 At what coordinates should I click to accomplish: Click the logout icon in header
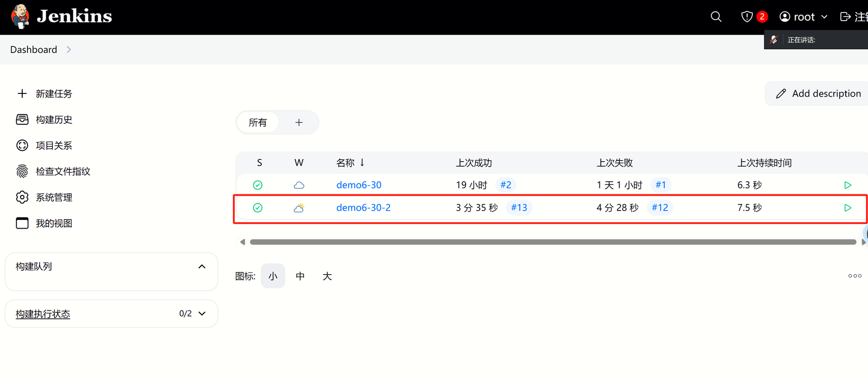tap(845, 17)
